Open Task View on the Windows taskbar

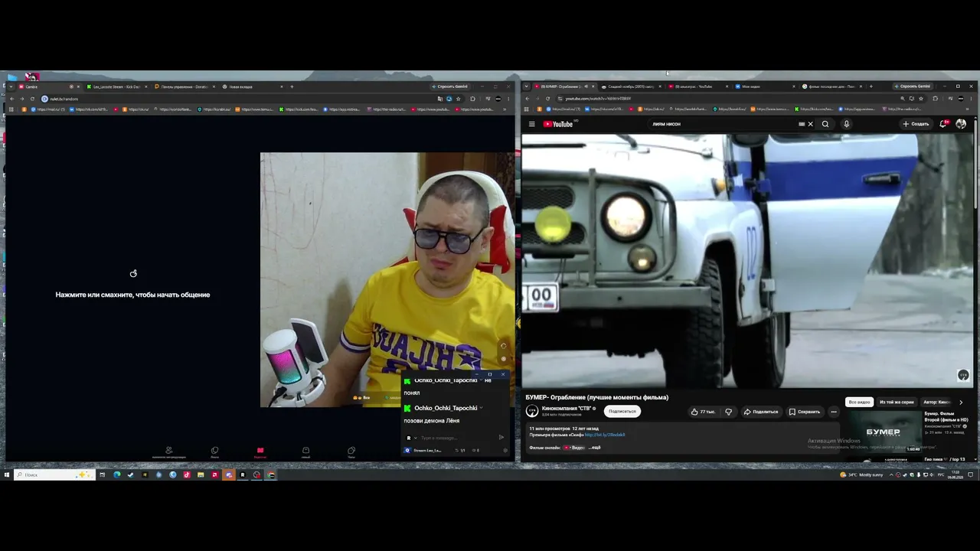[x=102, y=474]
